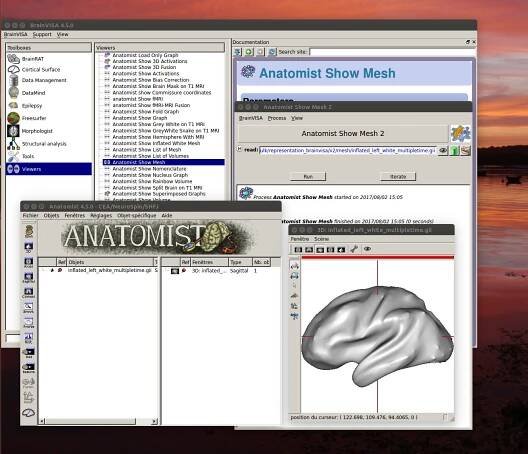528x454 pixels.
Task: Click the third view icon in 3D window toolbar
Action: [320, 250]
